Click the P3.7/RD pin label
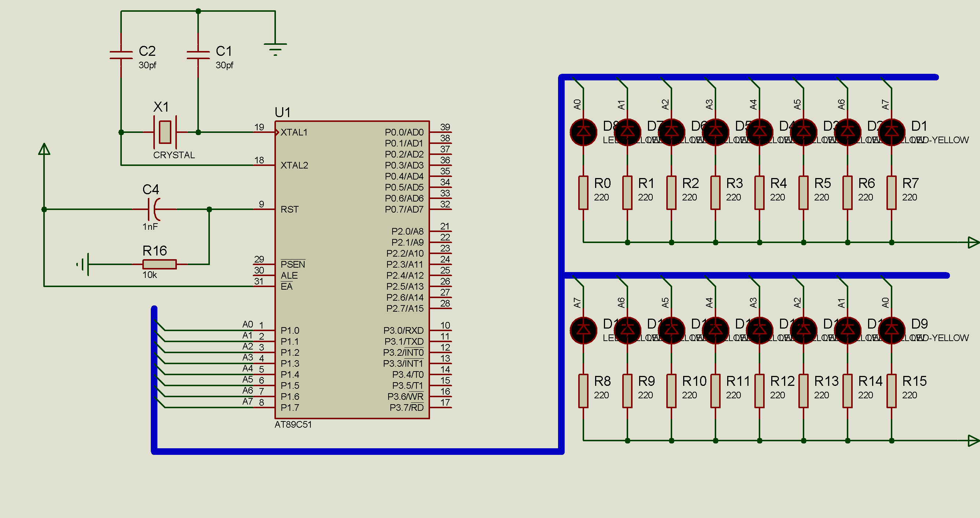Viewport: 980px width, 518px height. [x=406, y=407]
